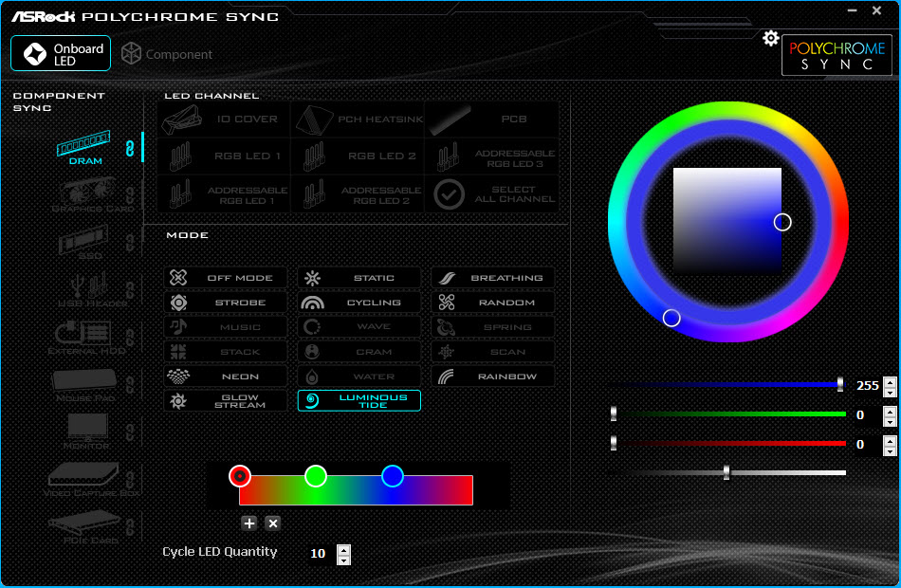901x588 pixels.
Task: Select the DRAM component icon
Action: (x=83, y=148)
